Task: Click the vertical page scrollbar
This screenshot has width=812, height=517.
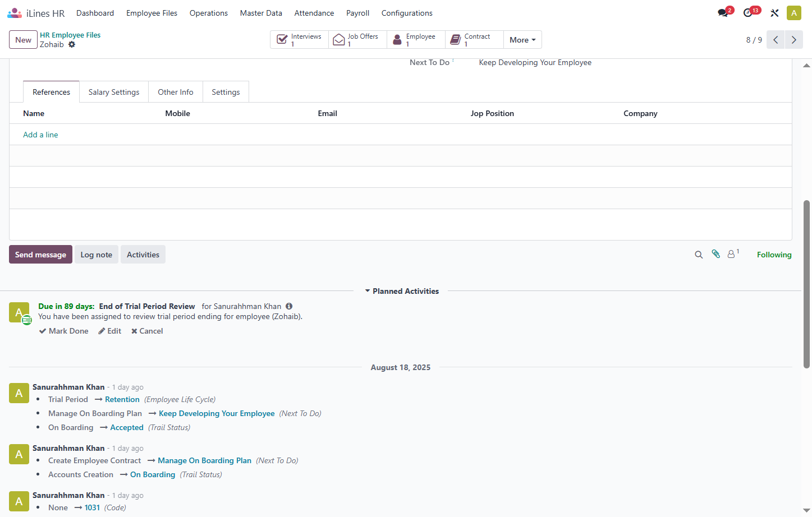Action: pyautogui.click(x=807, y=284)
